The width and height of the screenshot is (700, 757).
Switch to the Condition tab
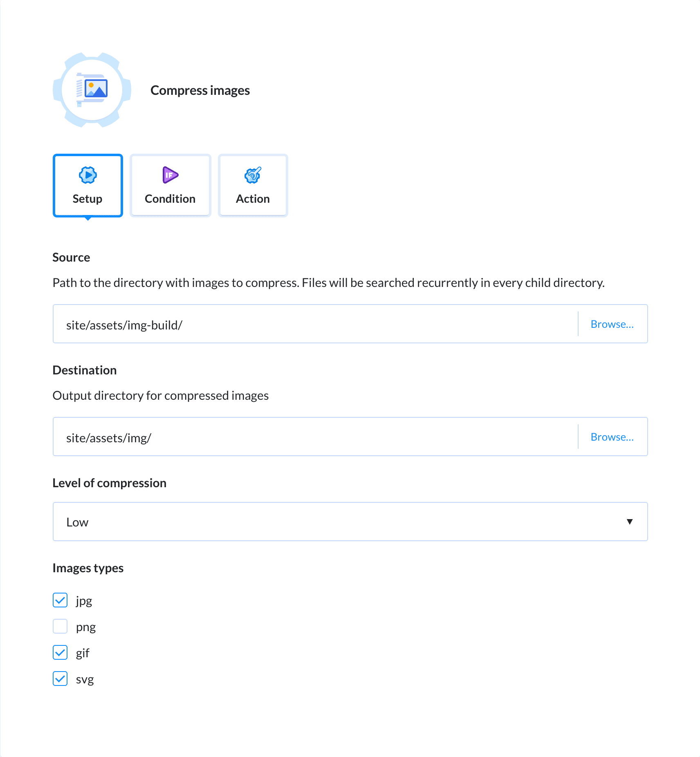click(x=170, y=185)
